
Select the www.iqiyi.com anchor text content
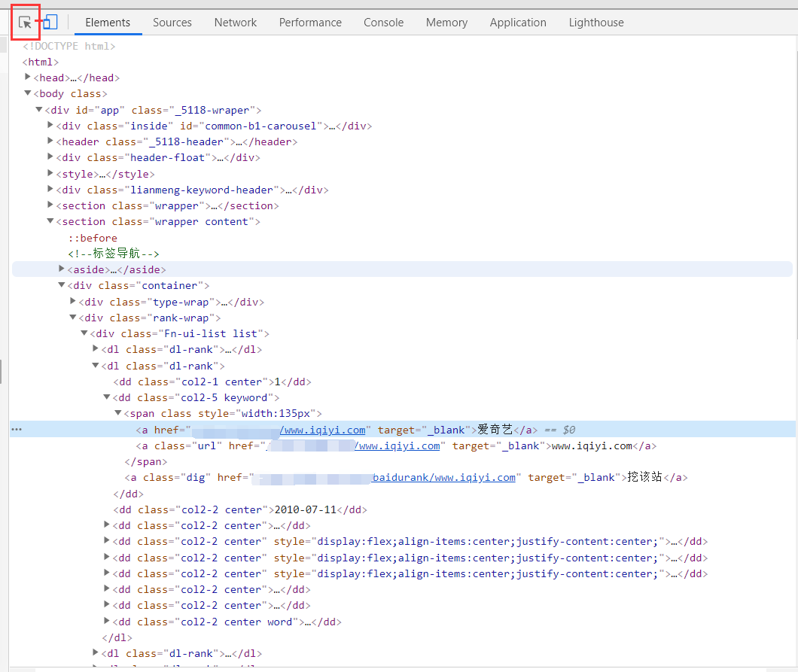592,446
